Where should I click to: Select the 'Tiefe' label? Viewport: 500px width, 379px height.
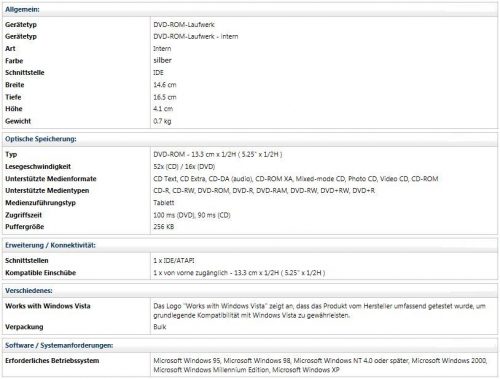13,97
